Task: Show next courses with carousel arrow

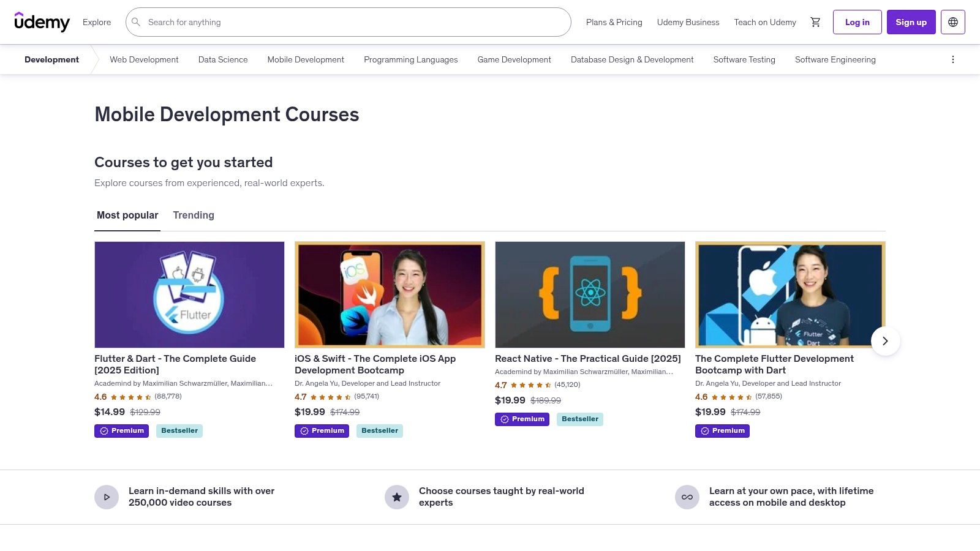Action: point(885,341)
